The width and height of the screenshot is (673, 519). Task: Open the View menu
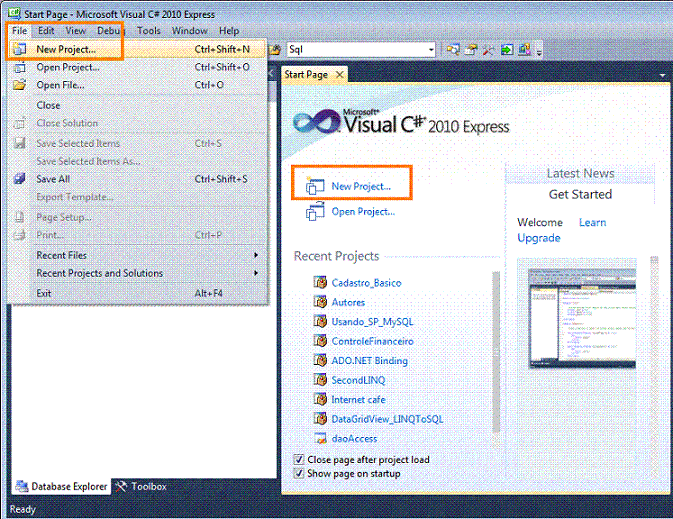pyautogui.click(x=76, y=30)
